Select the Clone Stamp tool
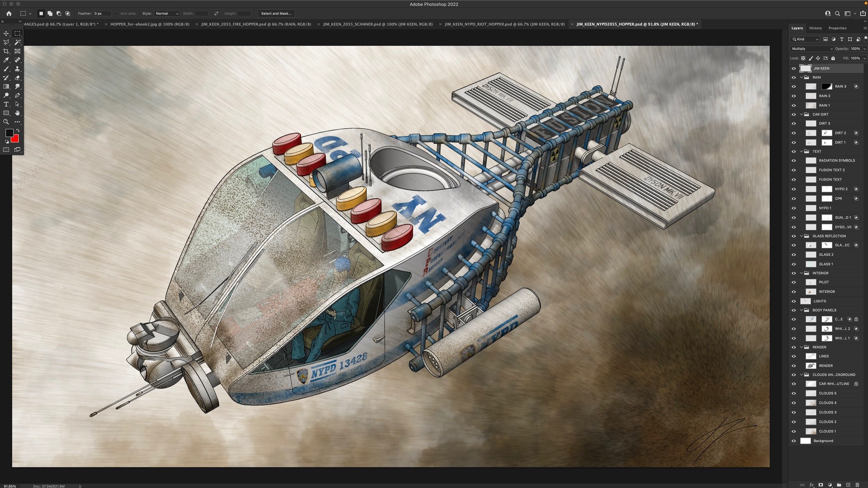 (x=17, y=69)
